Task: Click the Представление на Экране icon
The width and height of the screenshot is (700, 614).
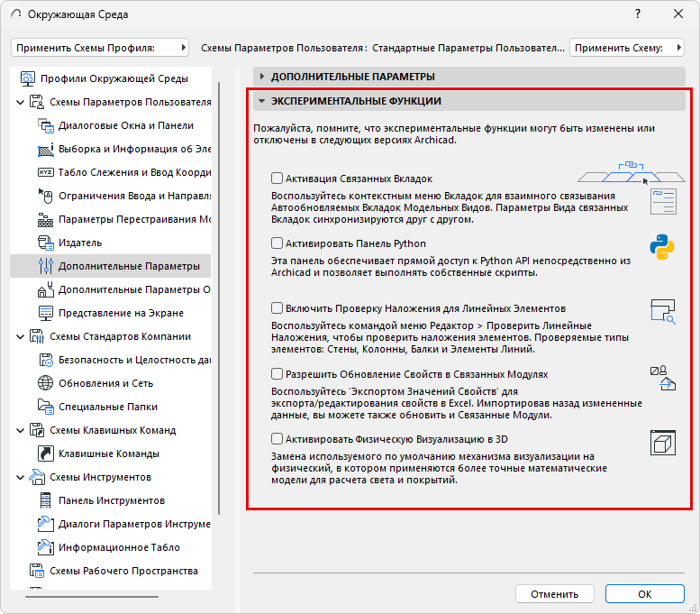Action: (46, 313)
